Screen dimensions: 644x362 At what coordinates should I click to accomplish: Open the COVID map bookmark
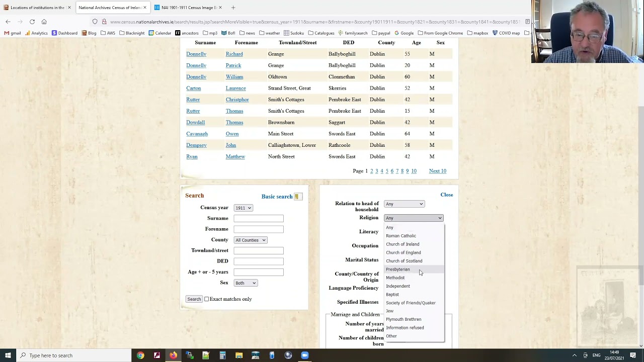tap(506, 33)
